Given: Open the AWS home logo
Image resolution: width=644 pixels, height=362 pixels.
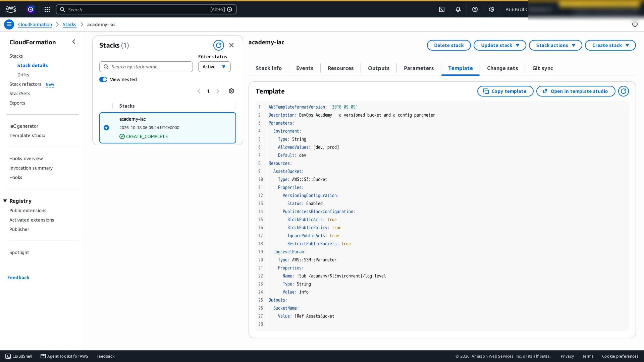Looking at the screenshot, I should tap(11, 9).
